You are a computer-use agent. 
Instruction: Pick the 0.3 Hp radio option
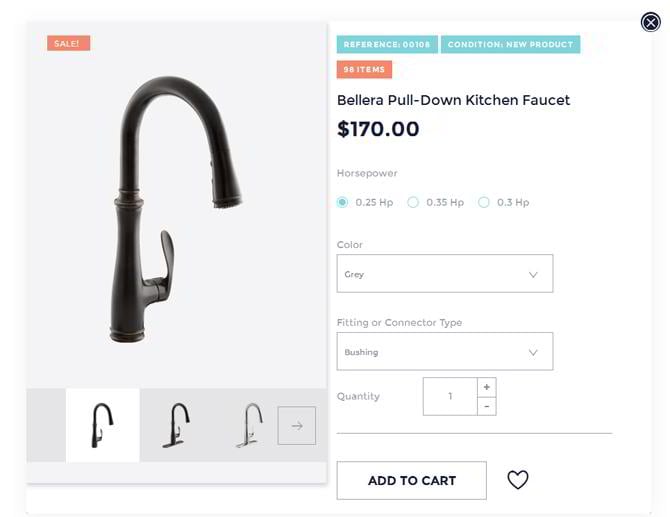(x=484, y=202)
